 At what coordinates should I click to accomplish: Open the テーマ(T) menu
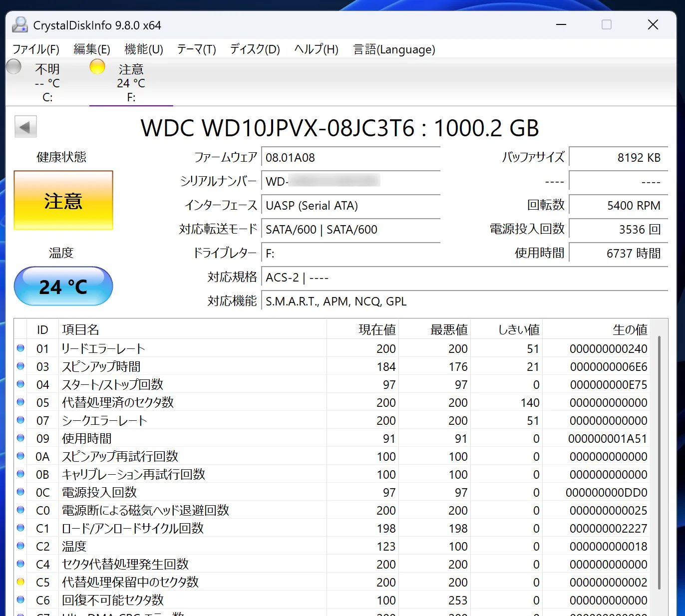(196, 49)
